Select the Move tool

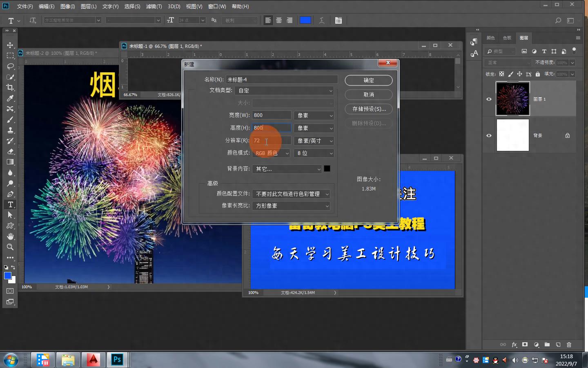click(x=10, y=45)
